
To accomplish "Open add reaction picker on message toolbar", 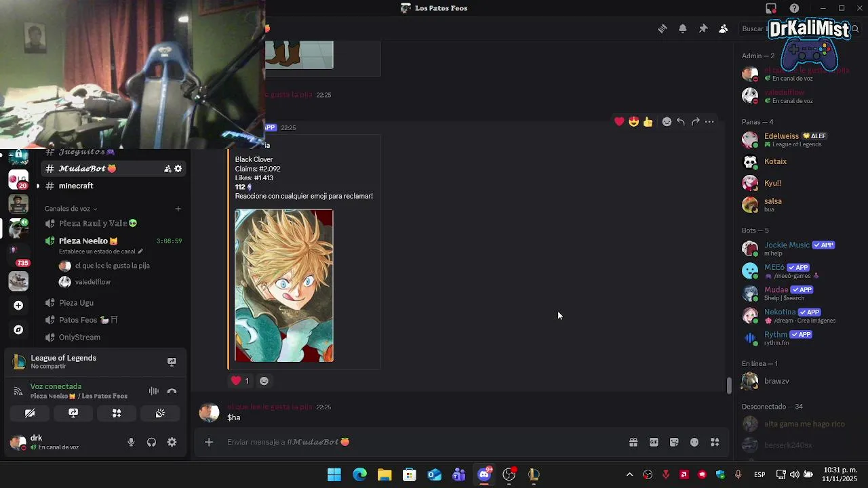I will click(667, 121).
